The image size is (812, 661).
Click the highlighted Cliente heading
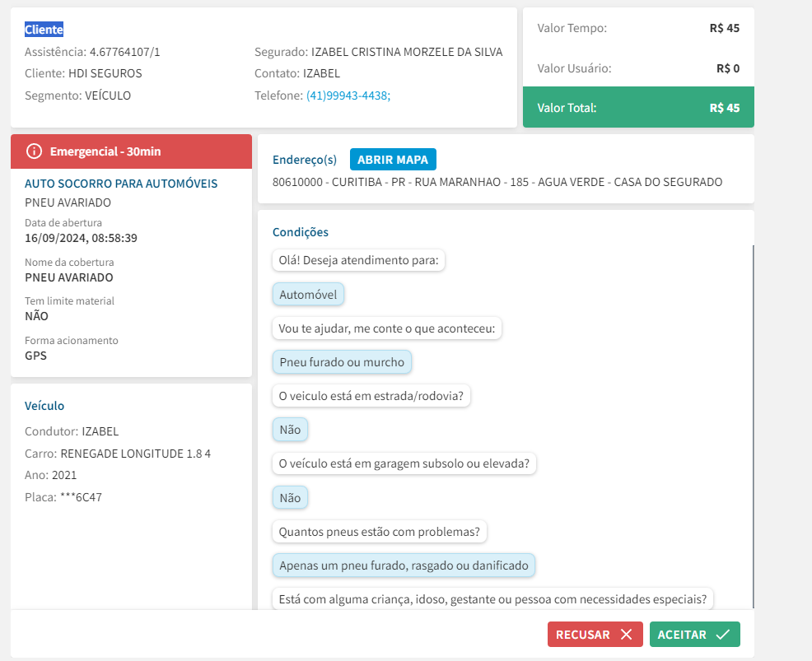pos(44,30)
